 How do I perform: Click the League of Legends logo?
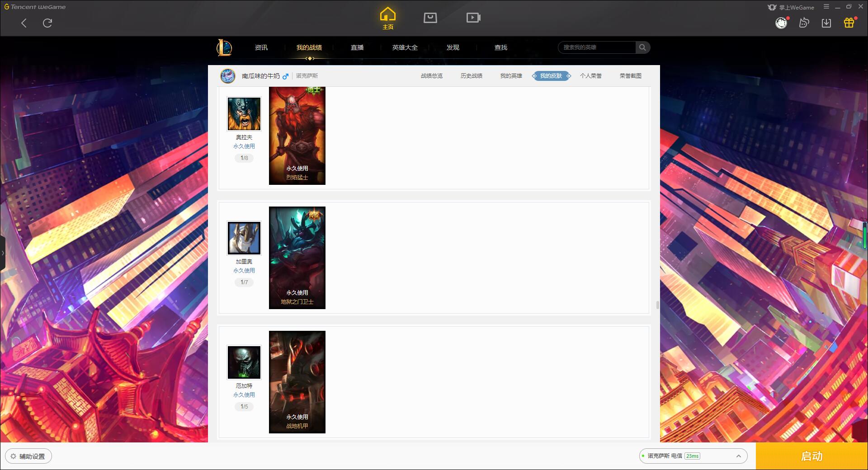pyautogui.click(x=224, y=47)
